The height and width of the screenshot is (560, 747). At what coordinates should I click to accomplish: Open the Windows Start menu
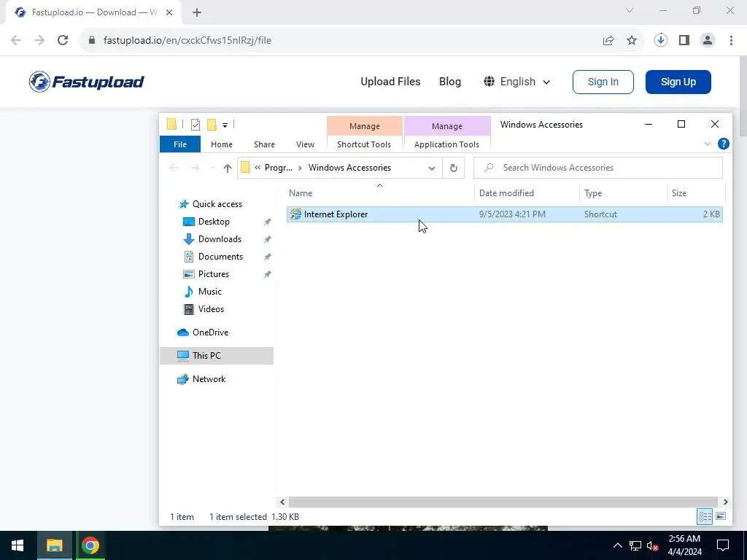click(18, 545)
